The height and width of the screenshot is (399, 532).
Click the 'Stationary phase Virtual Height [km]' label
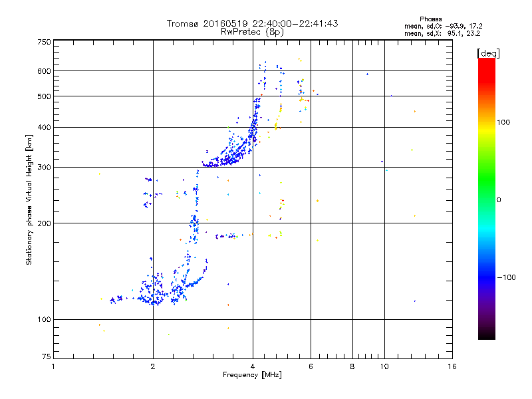29,199
